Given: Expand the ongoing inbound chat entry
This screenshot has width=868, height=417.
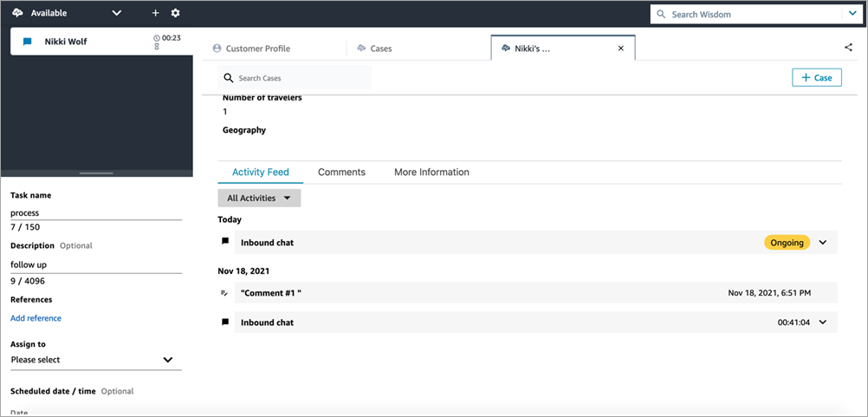Looking at the screenshot, I should pos(823,243).
